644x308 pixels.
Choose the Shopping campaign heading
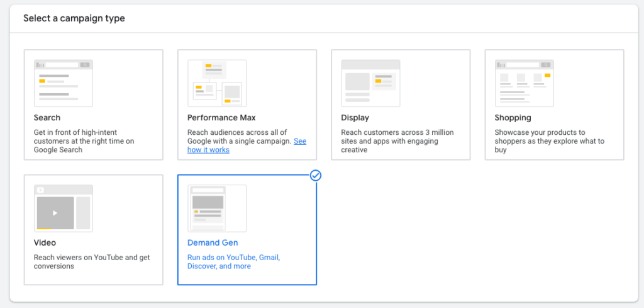513,118
